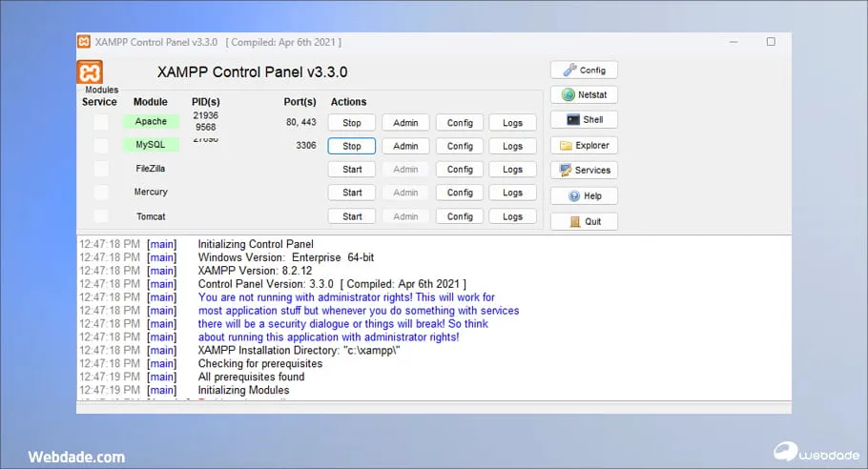Open the Services button
This screenshot has height=469, width=868.
tap(584, 170)
